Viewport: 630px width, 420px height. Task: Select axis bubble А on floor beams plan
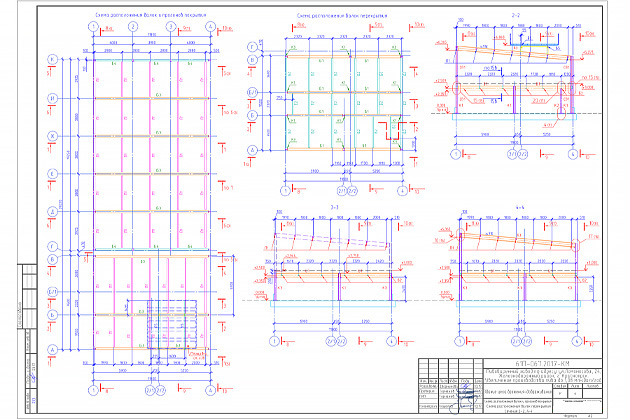tap(254, 150)
